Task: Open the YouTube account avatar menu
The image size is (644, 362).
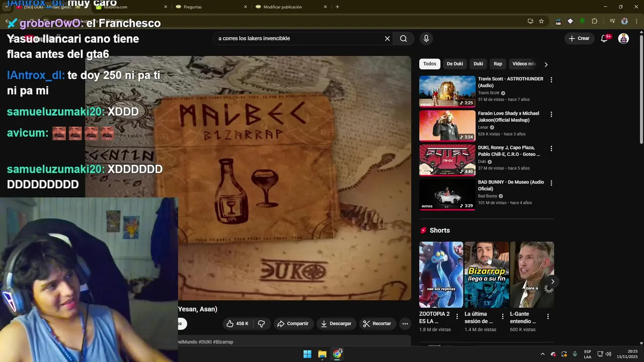Action: point(623,39)
